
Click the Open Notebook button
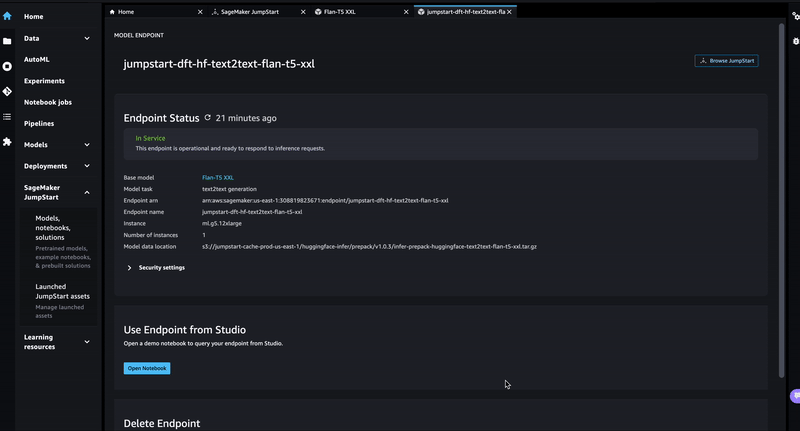147,368
